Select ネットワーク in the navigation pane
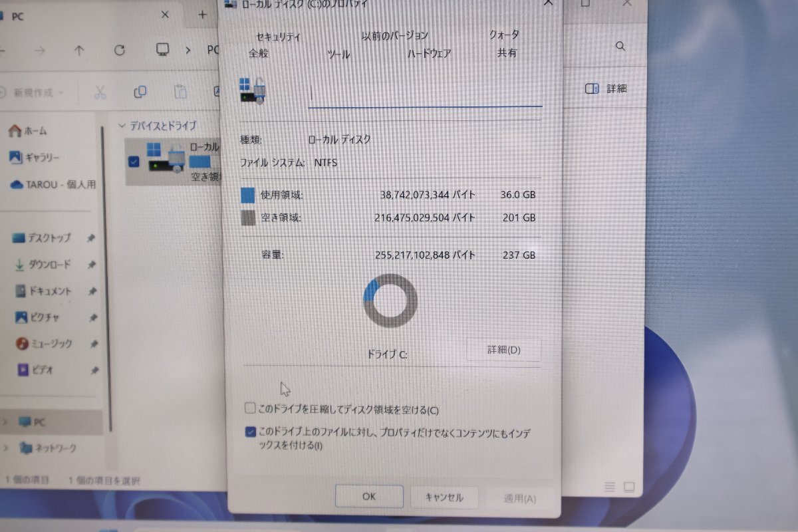 tap(48, 448)
